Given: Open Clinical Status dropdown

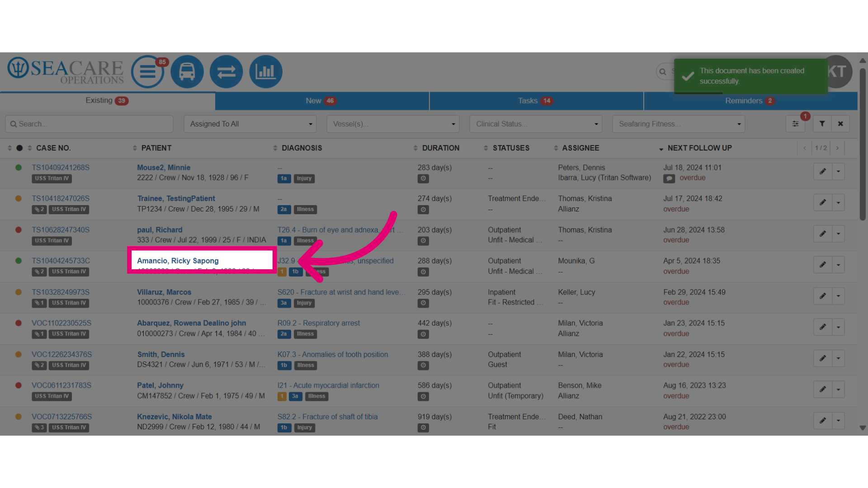Looking at the screenshot, I should (x=536, y=124).
